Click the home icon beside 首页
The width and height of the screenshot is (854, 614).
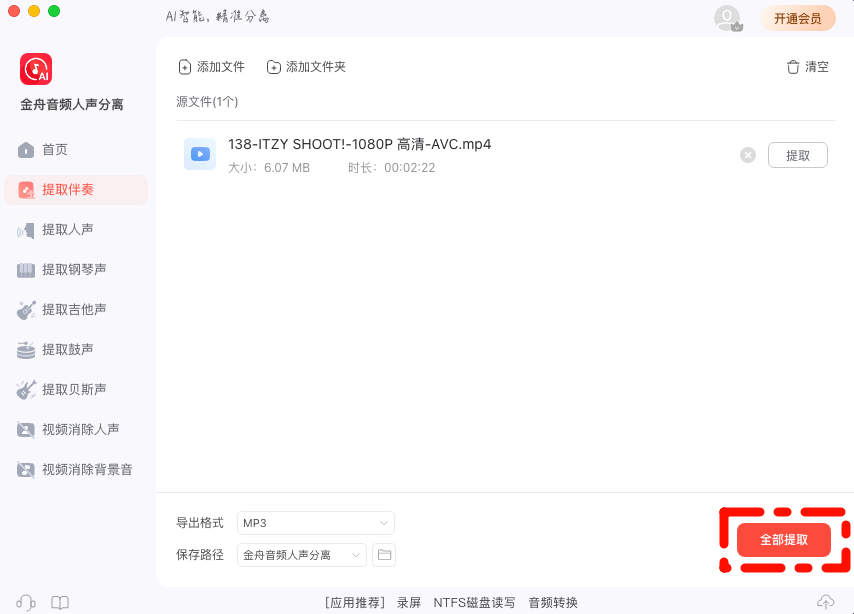click(x=26, y=150)
